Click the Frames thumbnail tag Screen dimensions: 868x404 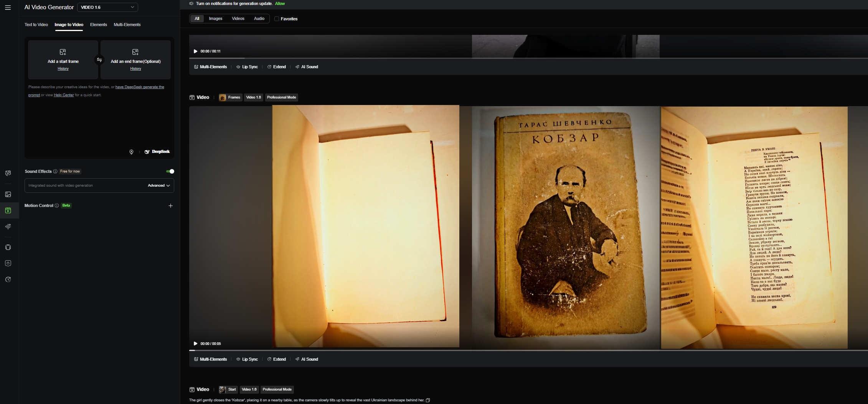230,97
